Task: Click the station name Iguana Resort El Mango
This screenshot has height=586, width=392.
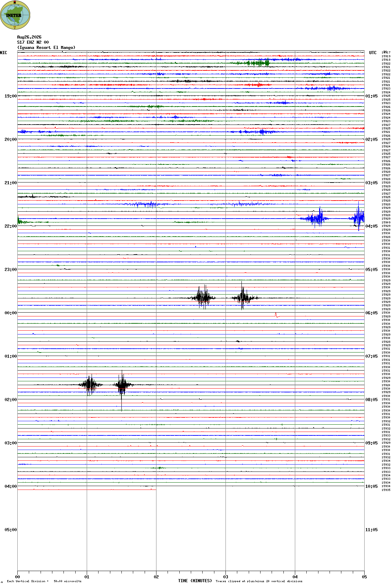Action: tap(46, 48)
